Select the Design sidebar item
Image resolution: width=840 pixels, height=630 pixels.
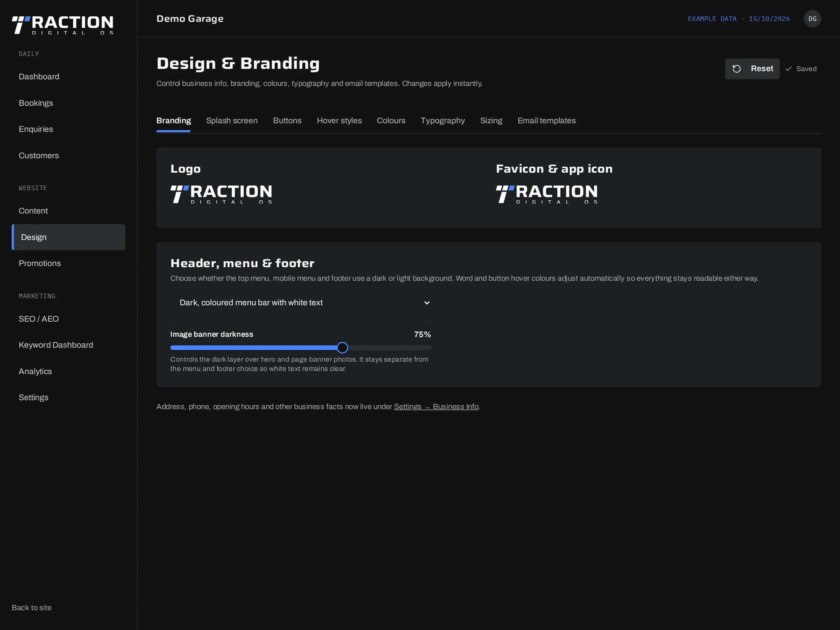pos(68,237)
